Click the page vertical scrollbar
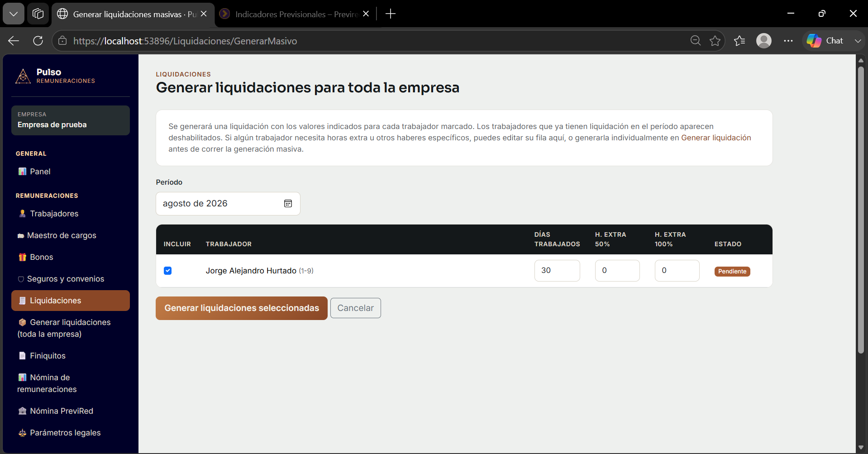This screenshot has width=868, height=454. 861,210
